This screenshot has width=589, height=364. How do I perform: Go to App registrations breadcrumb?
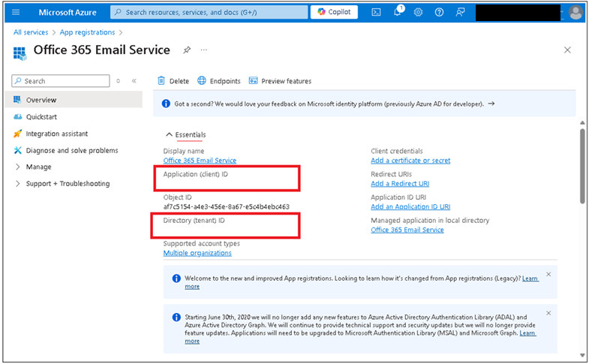87,32
